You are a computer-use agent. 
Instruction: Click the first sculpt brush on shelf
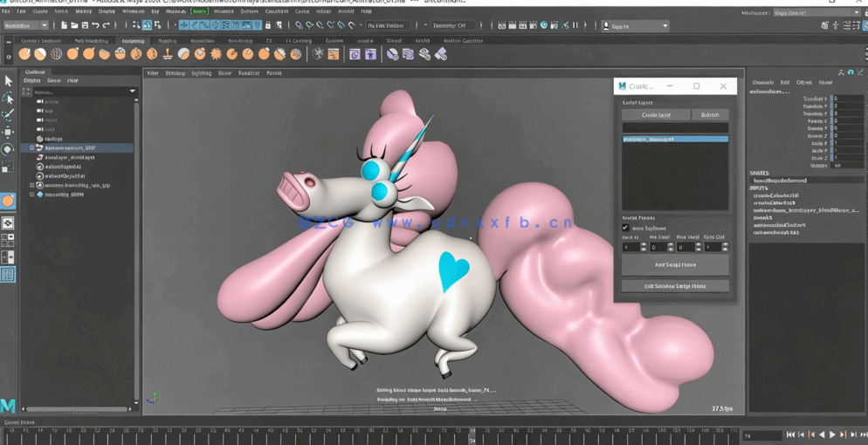[x=24, y=54]
